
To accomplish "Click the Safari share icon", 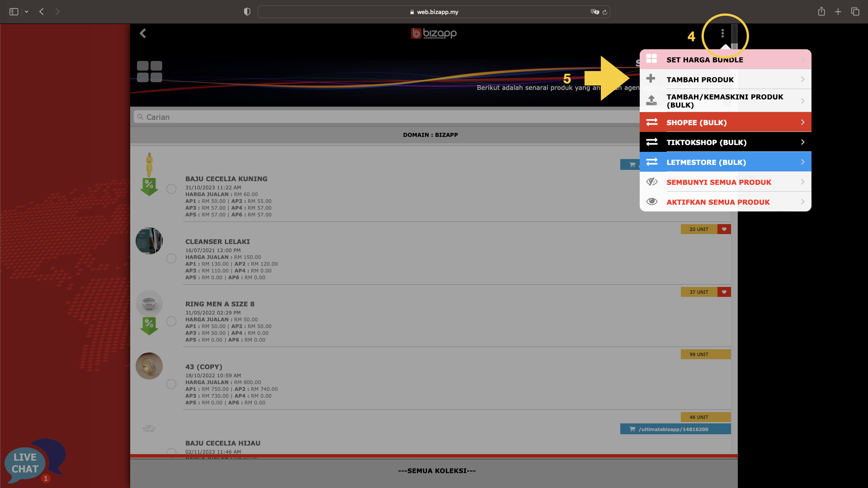I will 821,12.
